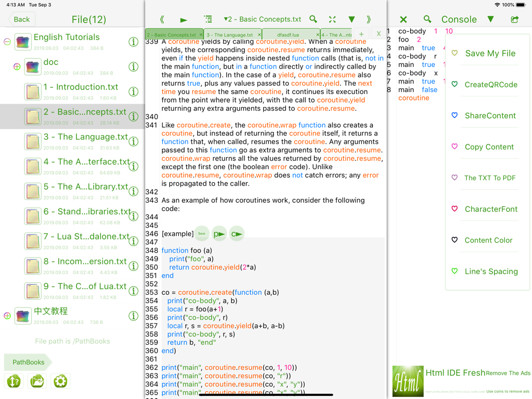Screen dimensions: 532x399
Task: Run example with the P play button
Action: [x=219, y=234]
